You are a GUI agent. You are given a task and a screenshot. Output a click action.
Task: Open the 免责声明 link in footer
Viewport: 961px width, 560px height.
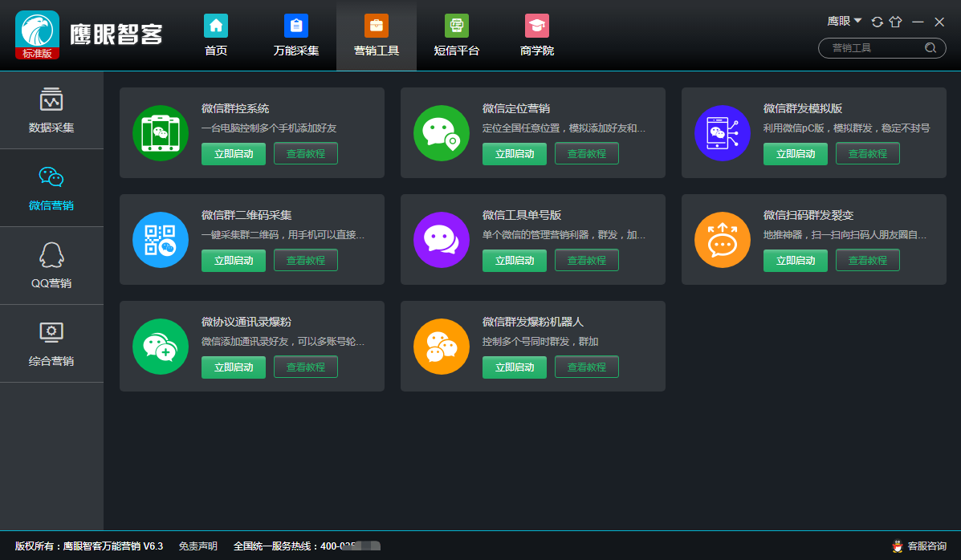pos(198,546)
